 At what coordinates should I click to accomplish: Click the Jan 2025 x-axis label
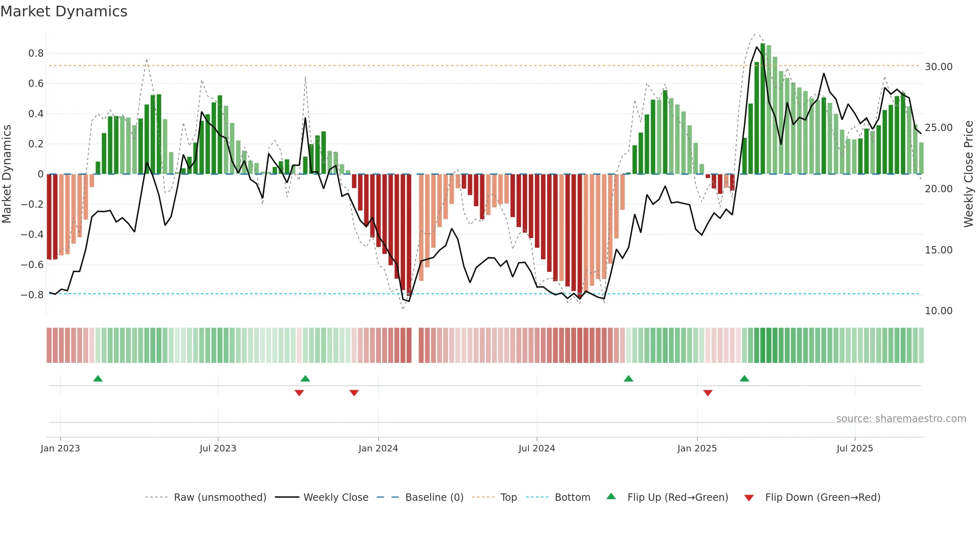pos(697,448)
